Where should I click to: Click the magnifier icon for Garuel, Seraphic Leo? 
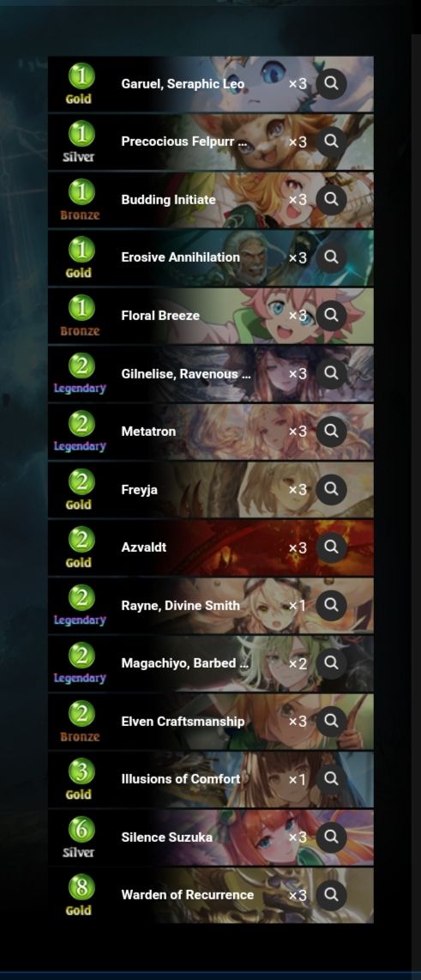click(331, 83)
